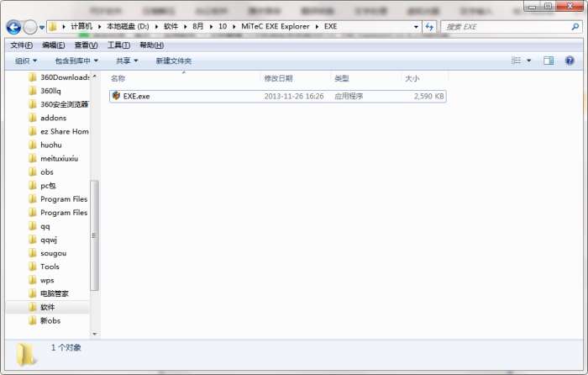Select the highlighted 软件 folder in tree
The height and width of the screenshot is (375, 588).
click(48, 307)
